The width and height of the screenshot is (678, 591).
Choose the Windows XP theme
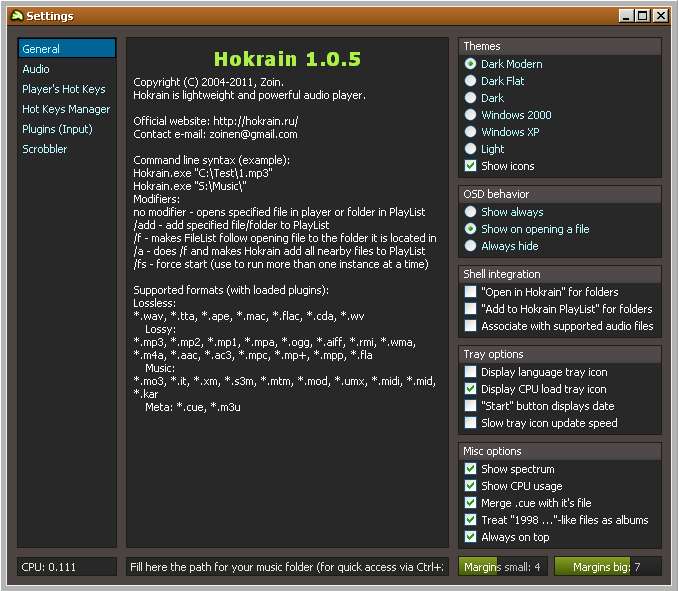[x=471, y=132]
